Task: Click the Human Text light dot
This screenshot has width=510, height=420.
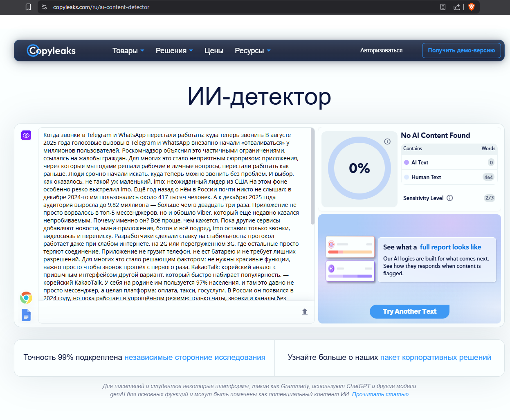Action: (407, 177)
